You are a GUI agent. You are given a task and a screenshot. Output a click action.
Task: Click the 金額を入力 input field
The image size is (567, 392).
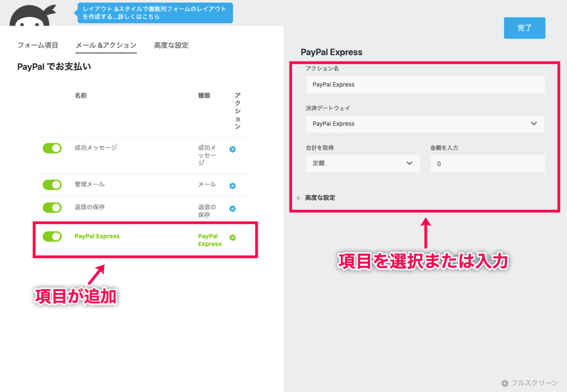[488, 164]
